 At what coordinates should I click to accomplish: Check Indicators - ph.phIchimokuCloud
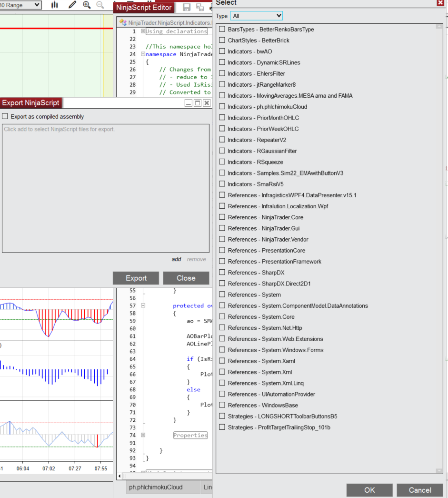pyautogui.click(x=222, y=106)
